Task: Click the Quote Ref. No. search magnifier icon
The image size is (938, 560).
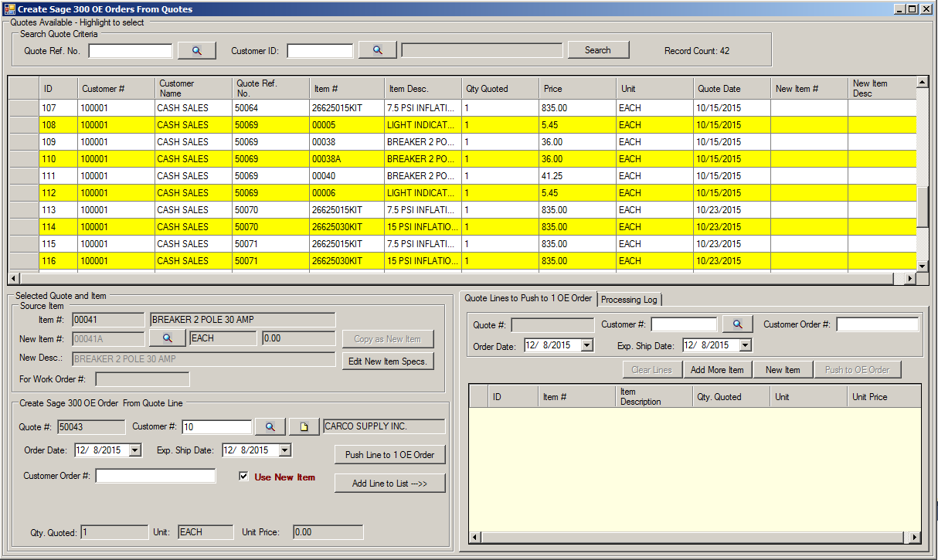Action: click(x=196, y=50)
